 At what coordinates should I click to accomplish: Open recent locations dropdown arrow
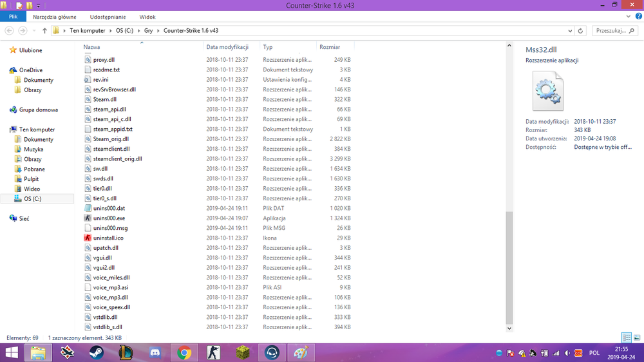[33, 31]
